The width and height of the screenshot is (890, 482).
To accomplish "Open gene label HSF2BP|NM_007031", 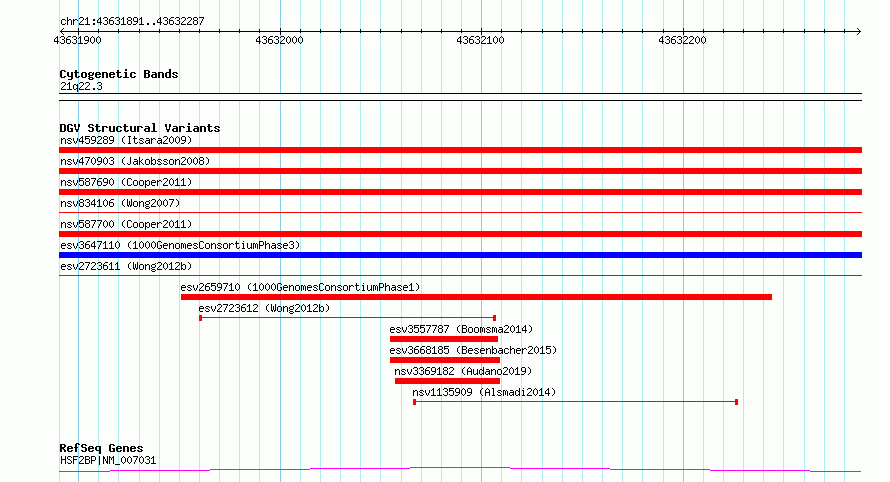I will [108, 460].
